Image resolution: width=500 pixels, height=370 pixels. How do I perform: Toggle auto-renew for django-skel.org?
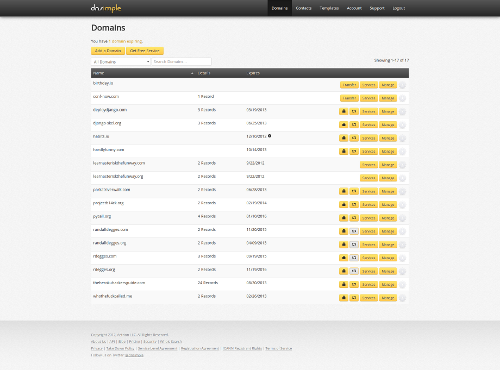[x=354, y=125]
